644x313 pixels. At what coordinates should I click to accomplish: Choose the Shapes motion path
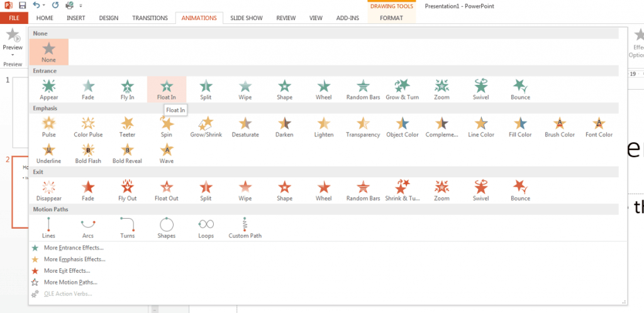tap(166, 228)
